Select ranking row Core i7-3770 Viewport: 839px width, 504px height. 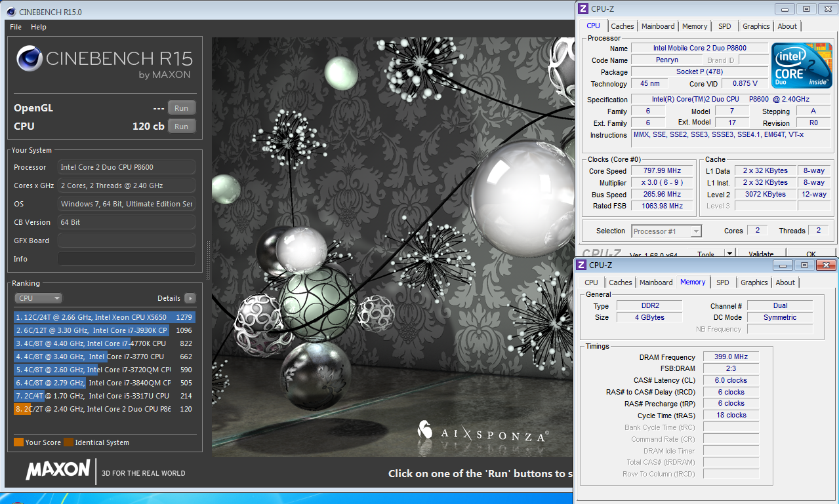[x=104, y=357]
